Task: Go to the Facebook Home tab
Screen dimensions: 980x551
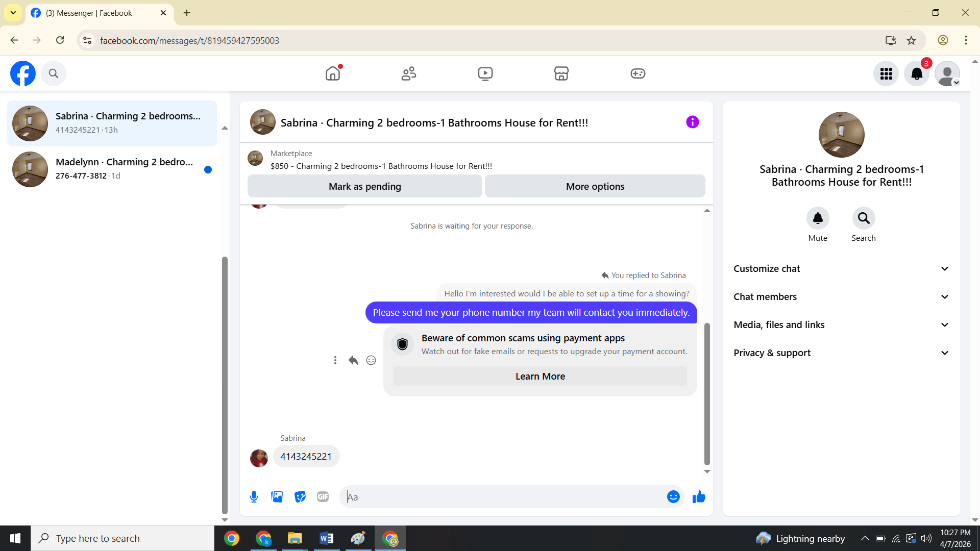Action: click(333, 73)
